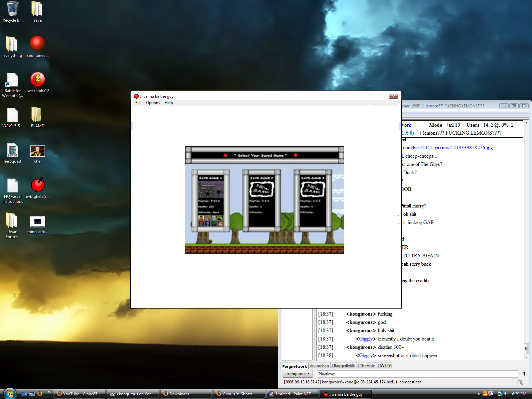The image size is (532, 399).
Task: Open the 1213339878276.jpg link in chat
Action: 448,148
